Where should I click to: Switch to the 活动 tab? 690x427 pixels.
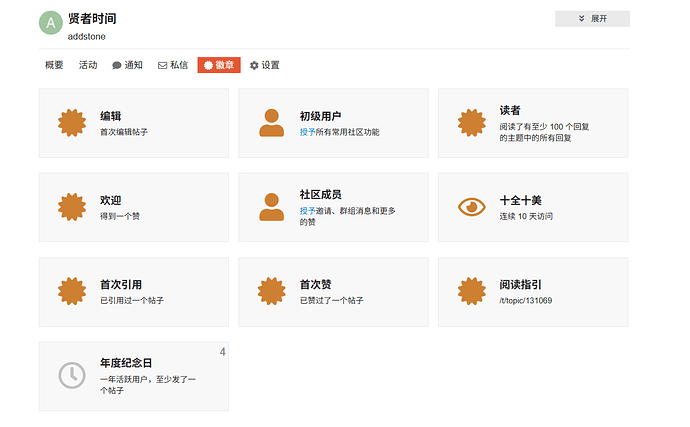88,65
